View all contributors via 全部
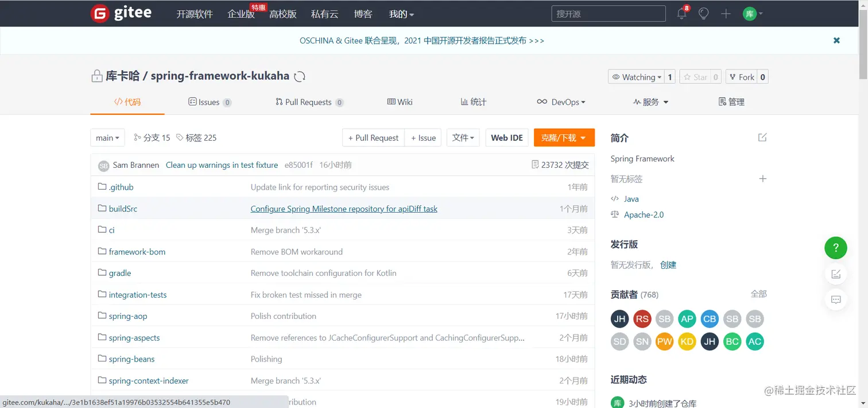Viewport: 868px width, 408px height. tap(758, 294)
